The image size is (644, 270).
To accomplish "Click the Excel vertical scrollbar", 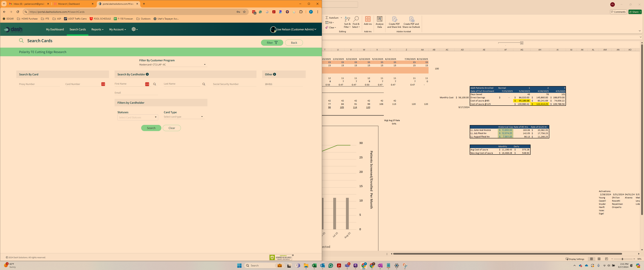I will tap(642, 130).
